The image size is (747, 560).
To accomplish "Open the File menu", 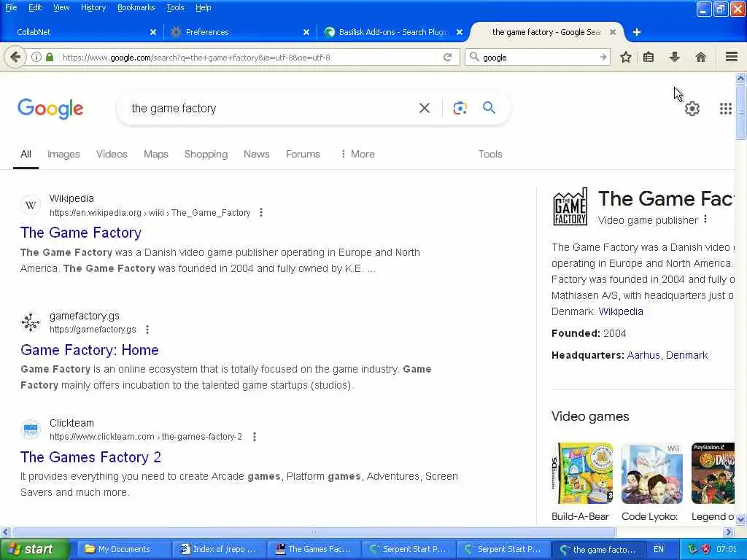I will (11, 7).
